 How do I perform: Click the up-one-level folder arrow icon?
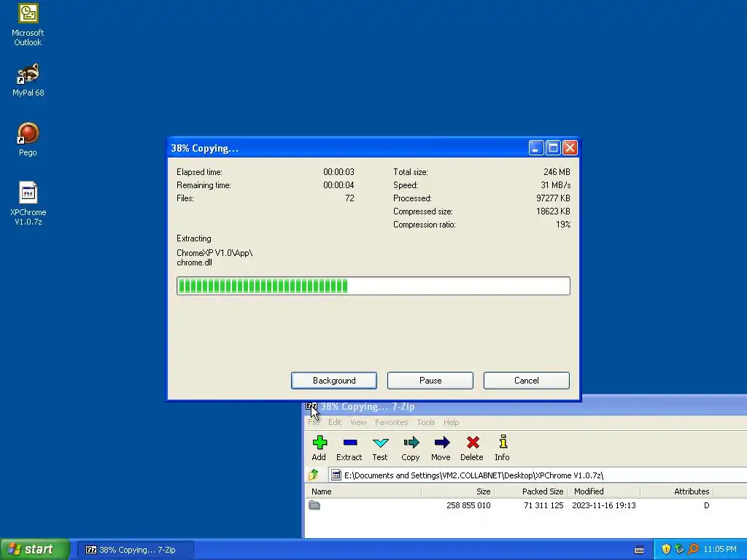[x=314, y=475]
